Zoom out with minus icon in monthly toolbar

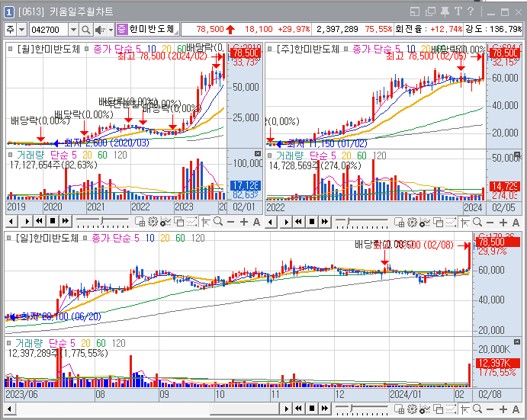[230, 222]
